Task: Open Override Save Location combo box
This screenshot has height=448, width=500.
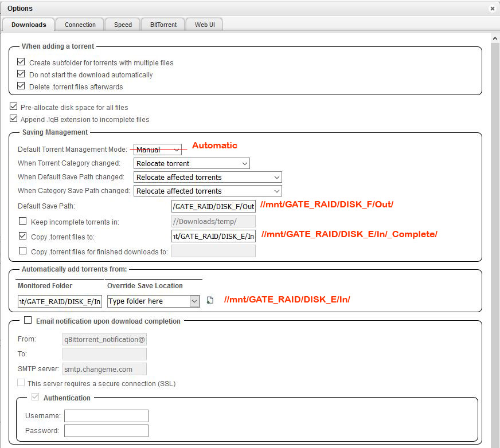Action: 153,301
